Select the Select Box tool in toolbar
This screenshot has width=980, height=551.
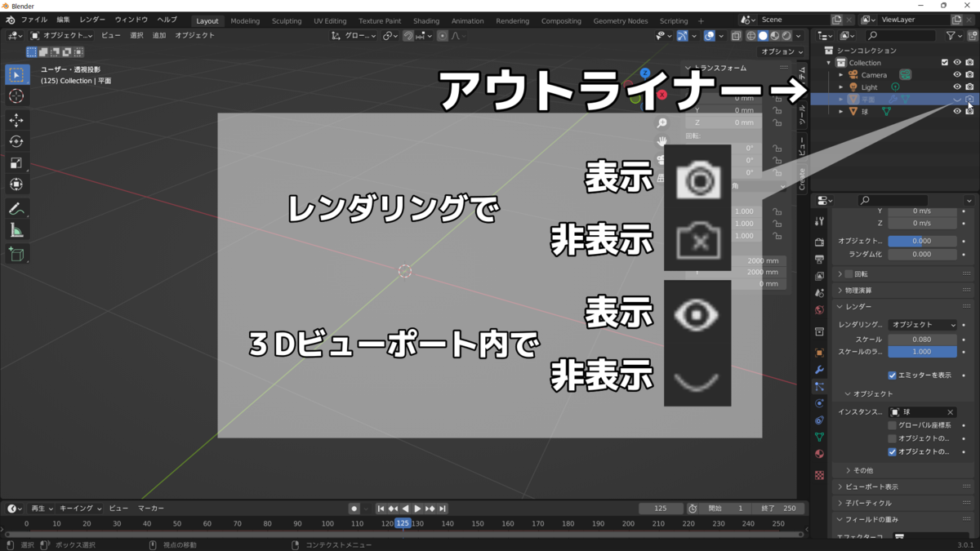tap(16, 74)
